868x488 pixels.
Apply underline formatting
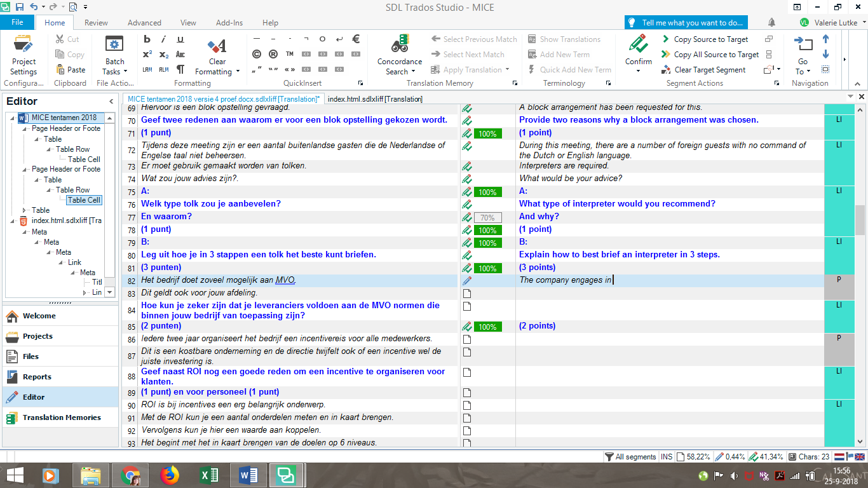coord(180,39)
